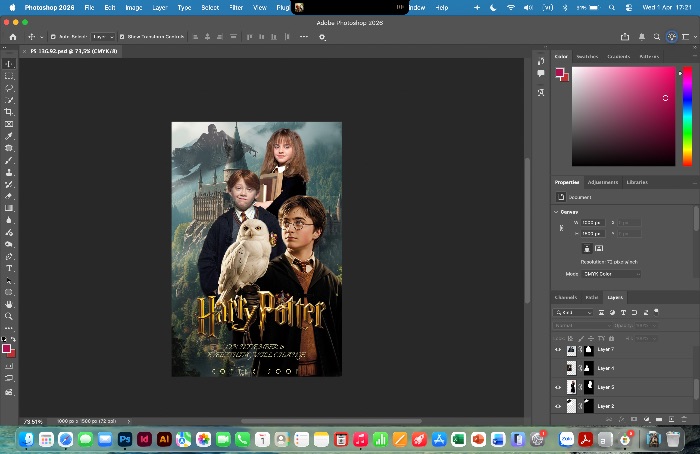
Task: Open the Search magnifier at top right
Action: 657,37
